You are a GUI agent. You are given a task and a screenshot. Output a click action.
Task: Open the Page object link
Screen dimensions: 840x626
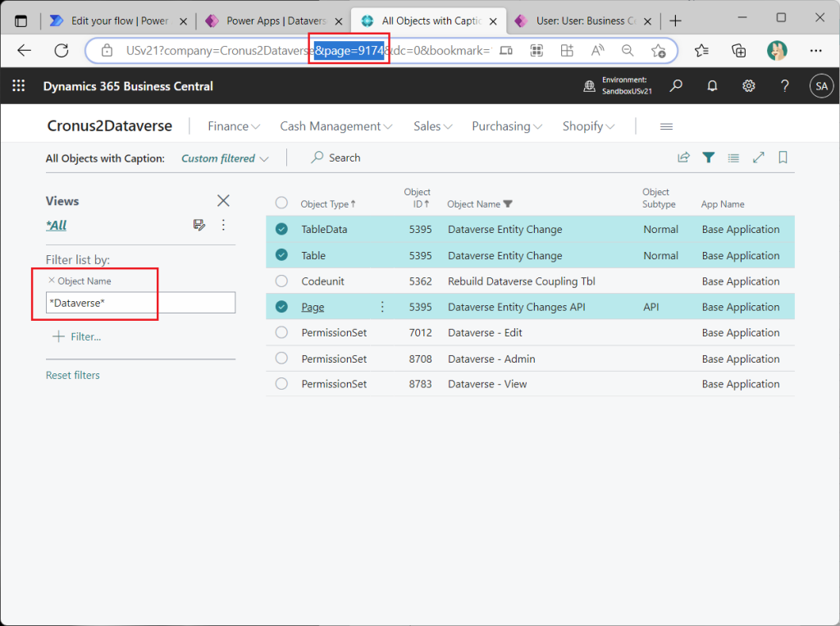click(x=313, y=307)
